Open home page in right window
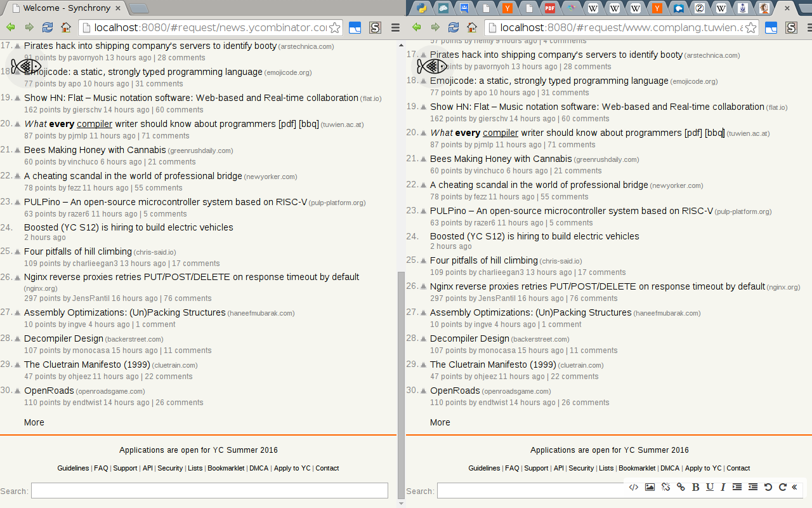The image size is (812, 508). tap(472, 27)
